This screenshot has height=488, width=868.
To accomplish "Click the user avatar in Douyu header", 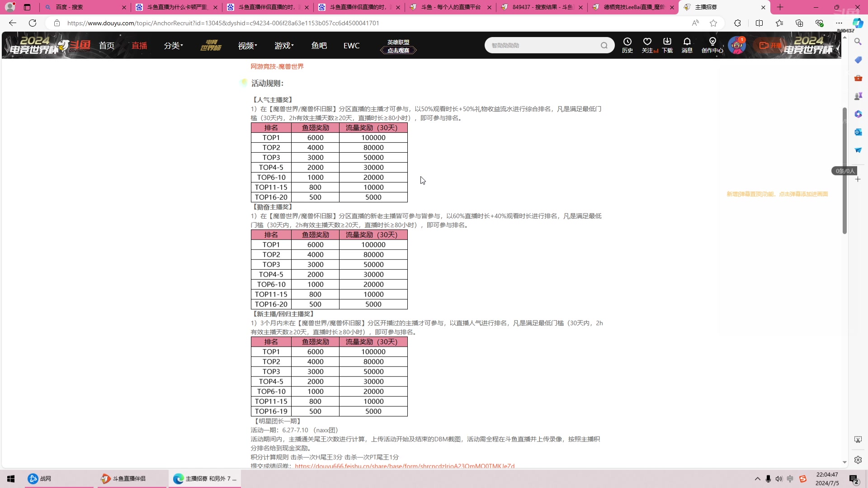I will click(x=736, y=46).
